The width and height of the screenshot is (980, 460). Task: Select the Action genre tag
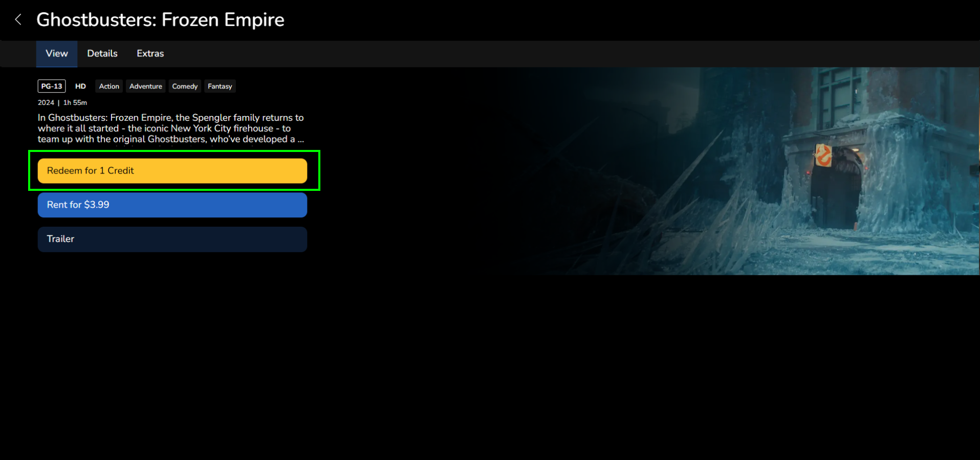click(109, 86)
